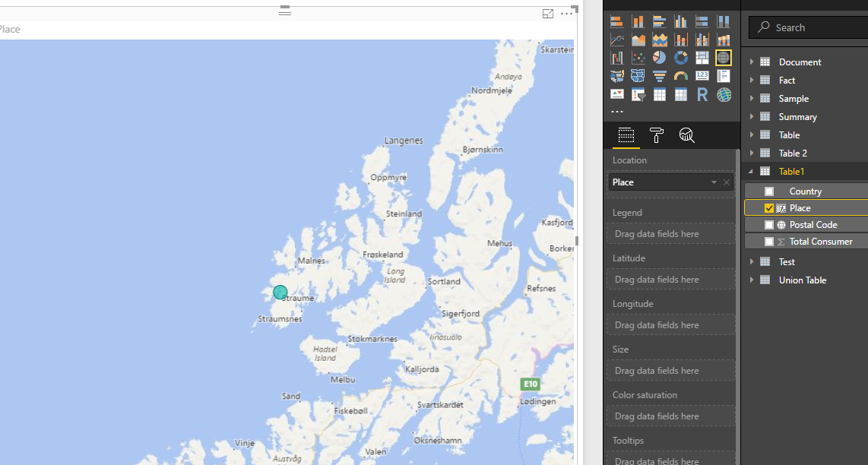This screenshot has height=465, width=868.
Task: Select the Funnel chart visual
Action: pyautogui.click(x=659, y=76)
